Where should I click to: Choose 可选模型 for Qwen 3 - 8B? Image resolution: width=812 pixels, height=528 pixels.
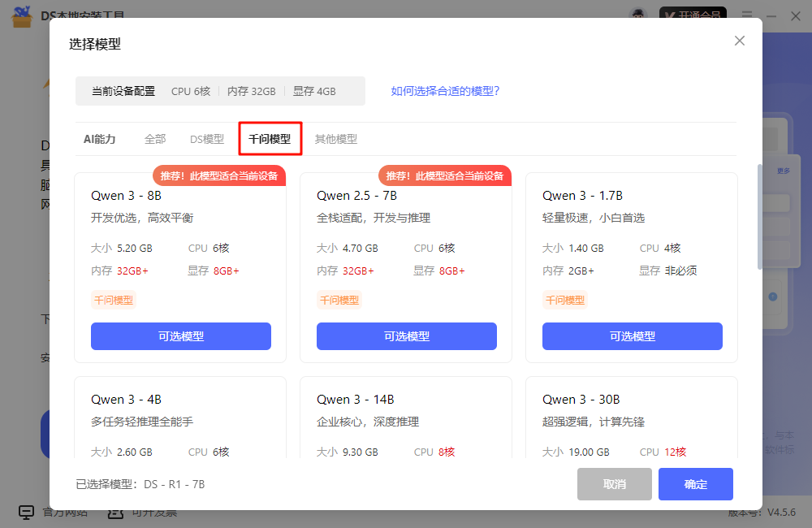point(180,336)
